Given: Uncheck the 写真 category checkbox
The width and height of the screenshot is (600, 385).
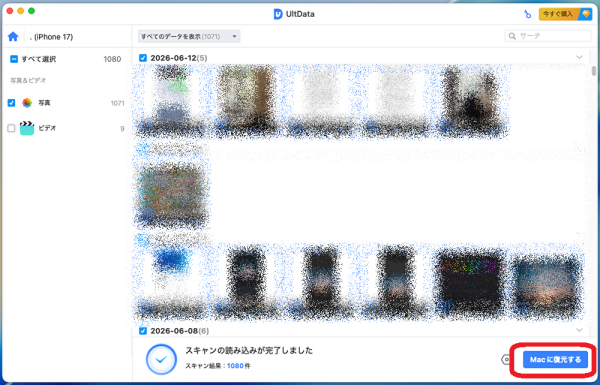Looking at the screenshot, I should point(11,103).
